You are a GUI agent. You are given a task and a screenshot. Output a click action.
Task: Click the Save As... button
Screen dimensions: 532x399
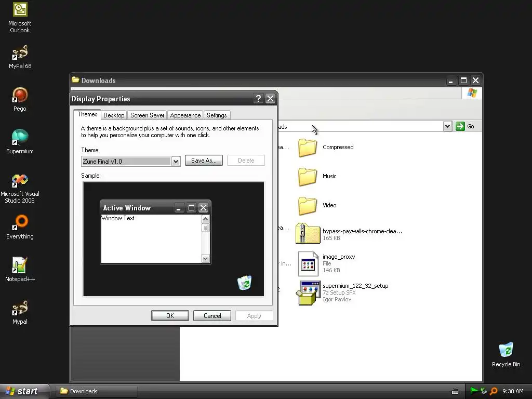(x=204, y=161)
